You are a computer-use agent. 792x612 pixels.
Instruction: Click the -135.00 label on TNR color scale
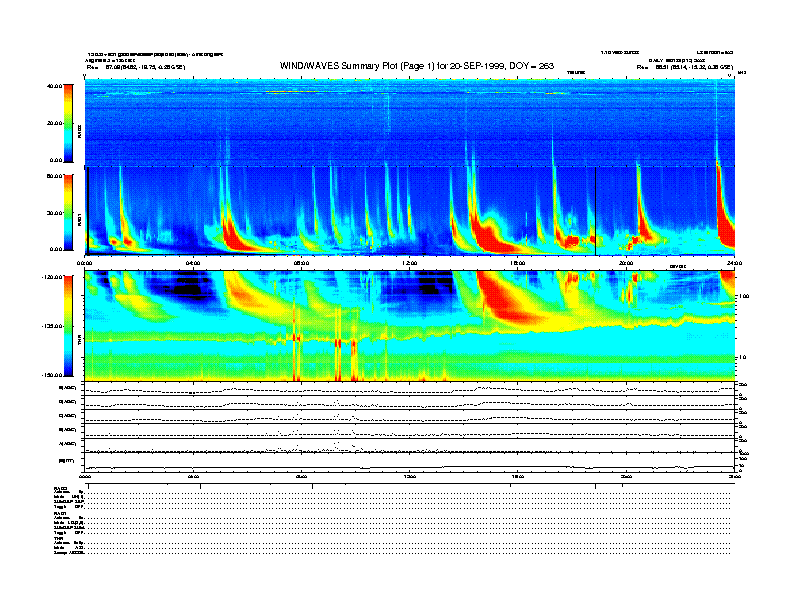tap(52, 326)
